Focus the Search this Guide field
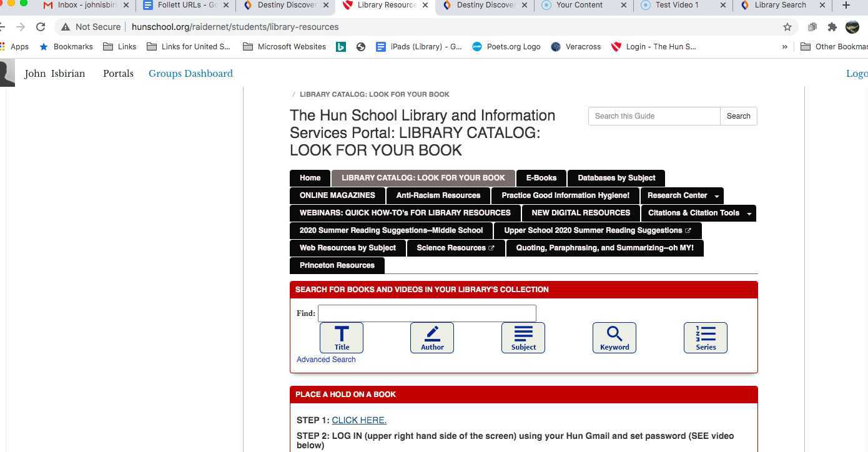 coord(654,116)
